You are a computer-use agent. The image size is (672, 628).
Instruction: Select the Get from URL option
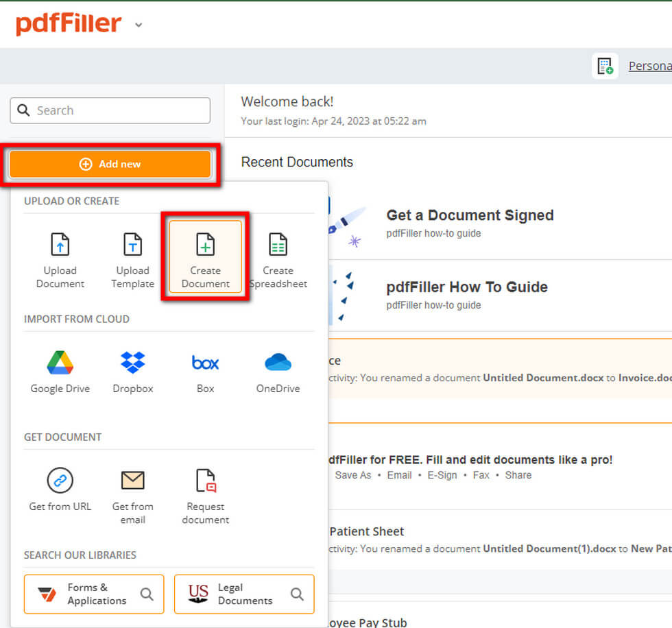(x=60, y=490)
